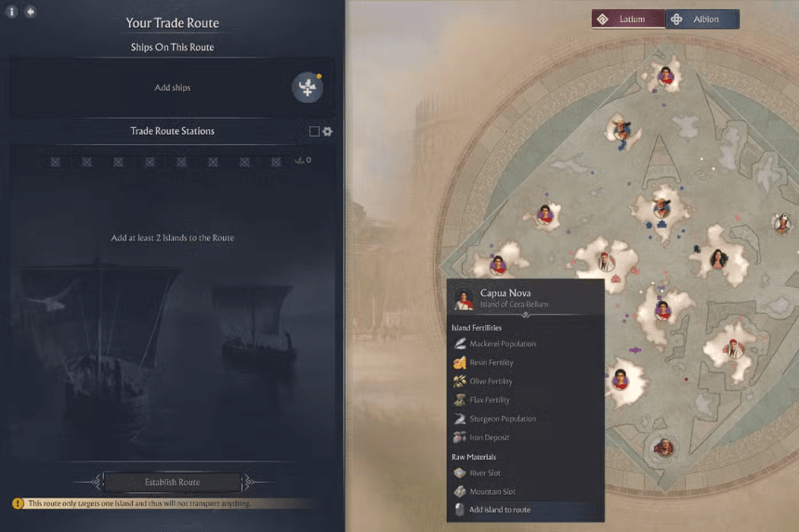Viewport: 799px width, 532px height.
Task: Click the Add ships text area
Action: click(172, 87)
